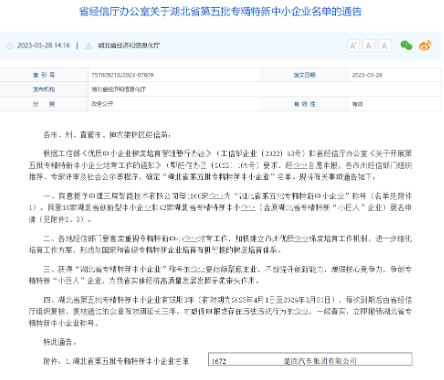
Task: Click the index number 757009218/2023-07609
Action: (122, 75)
